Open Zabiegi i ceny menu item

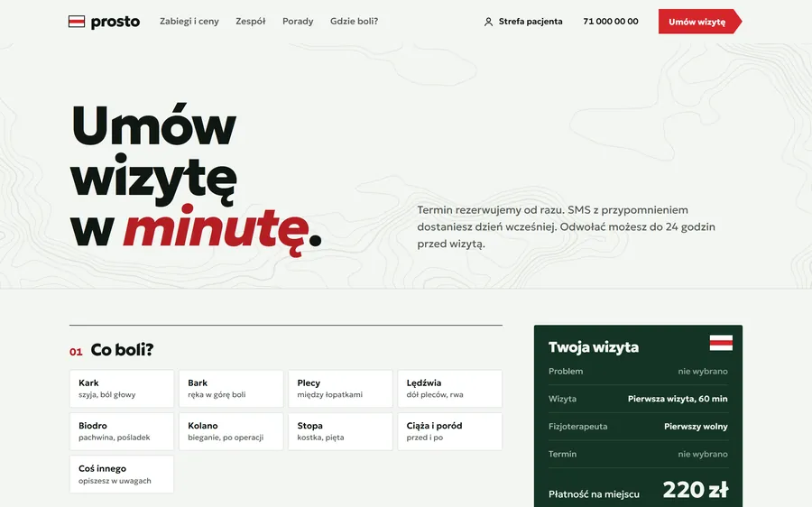pyautogui.click(x=189, y=22)
